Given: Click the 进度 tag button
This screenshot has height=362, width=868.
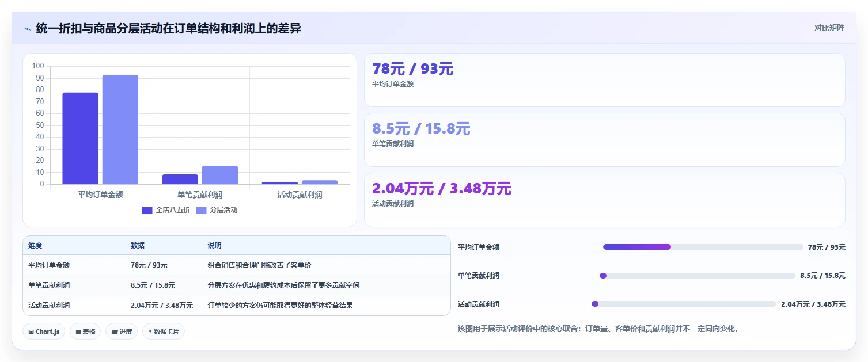Looking at the screenshot, I should [x=122, y=331].
